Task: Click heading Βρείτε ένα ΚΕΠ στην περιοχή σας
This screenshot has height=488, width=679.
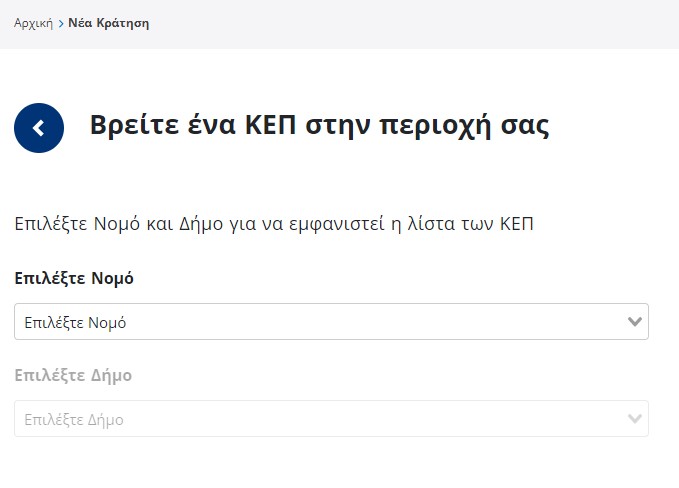Action: pyautogui.click(x=320, y=125)
